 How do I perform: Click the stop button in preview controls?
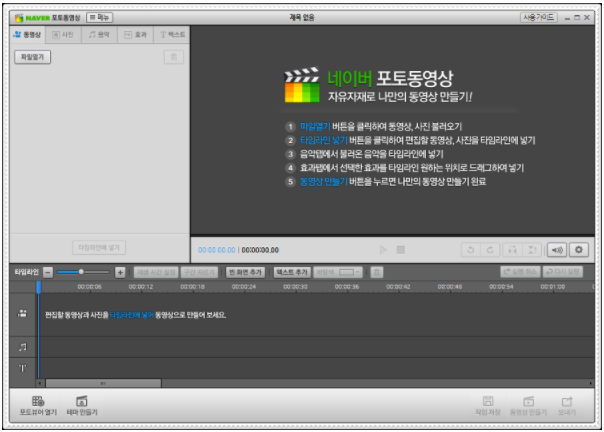coord(401,250)
